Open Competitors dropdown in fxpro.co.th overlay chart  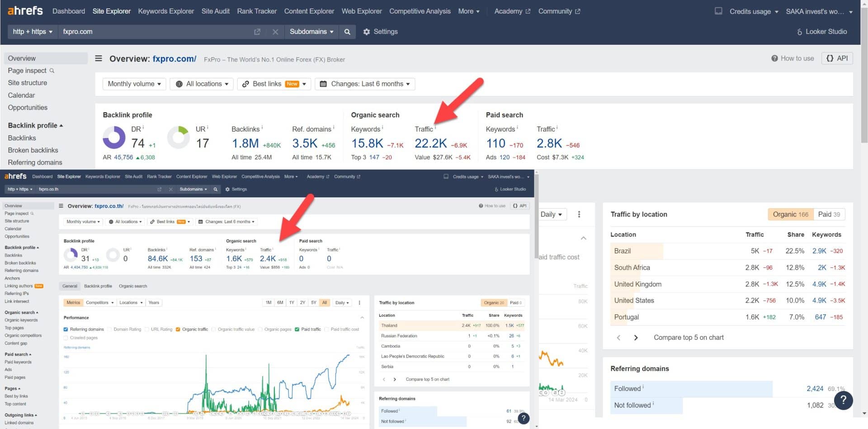[99, 303]
